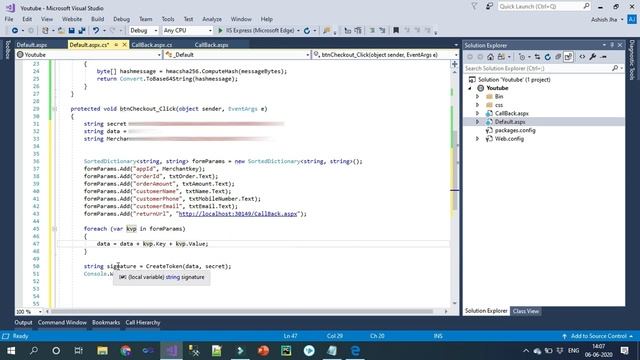Open Properties wrench icon in Solution Explorer
The image size is (640, 360).
click(593, 57)
